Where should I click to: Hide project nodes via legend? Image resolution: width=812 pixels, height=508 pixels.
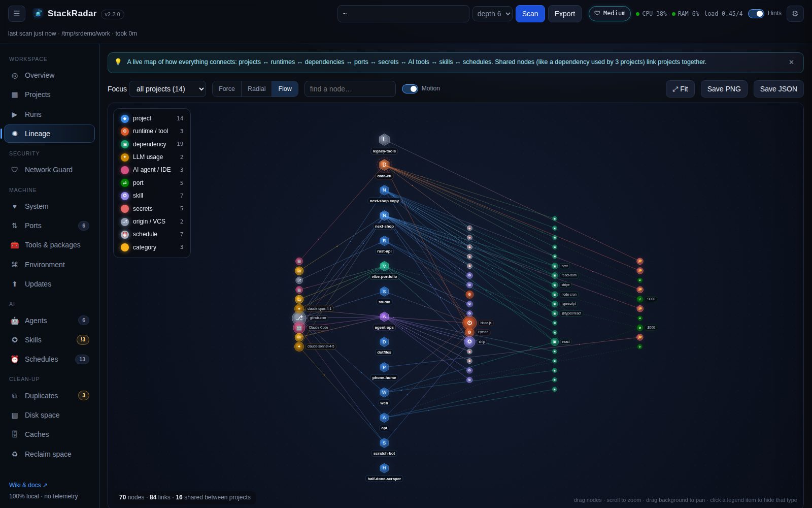152,118
